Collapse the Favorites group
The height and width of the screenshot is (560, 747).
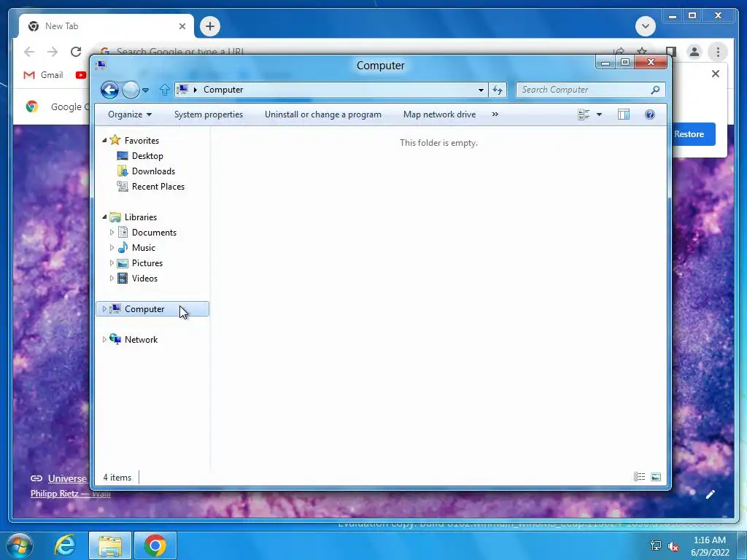pos(104,141)
